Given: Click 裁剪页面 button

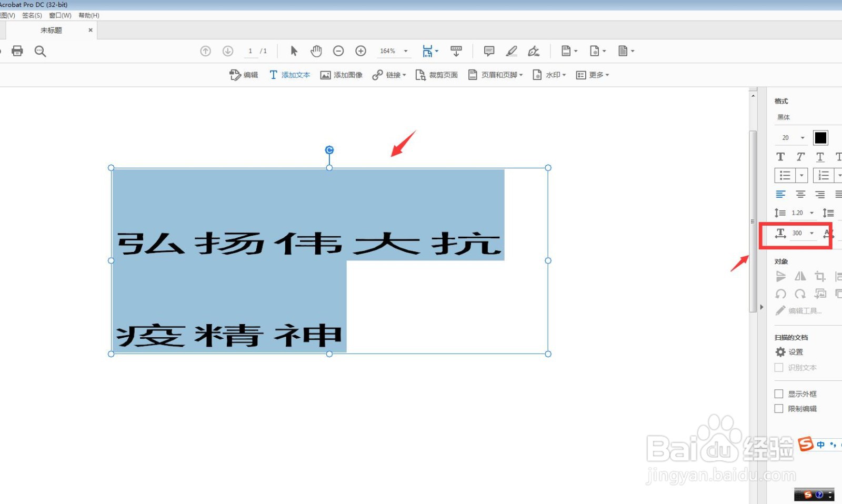Looking at the screenshot, I should tap(436, 75).
